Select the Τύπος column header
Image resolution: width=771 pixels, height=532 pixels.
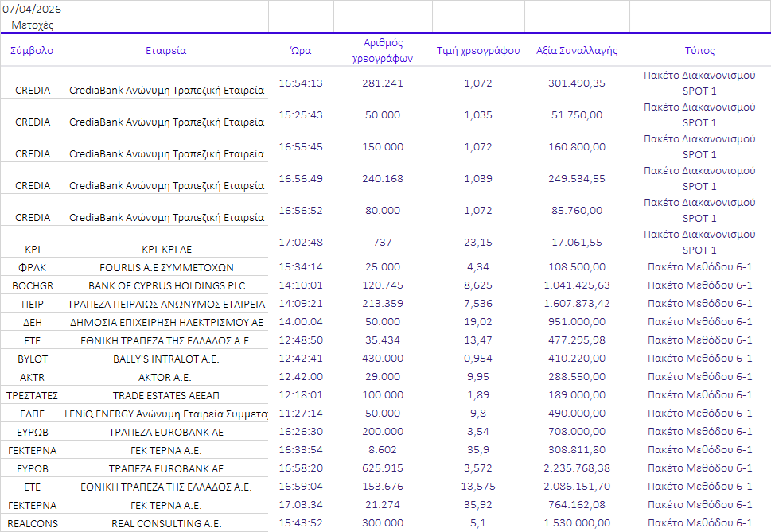pos(699,51)
